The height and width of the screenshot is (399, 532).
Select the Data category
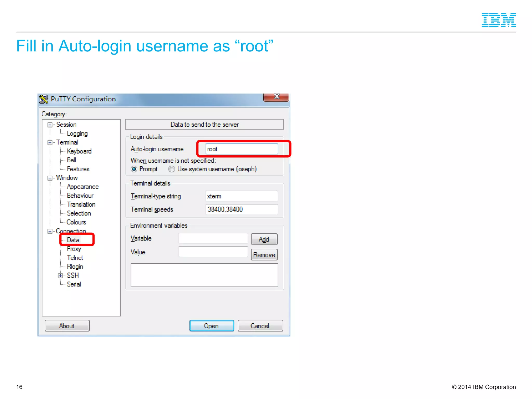(73, 240)
